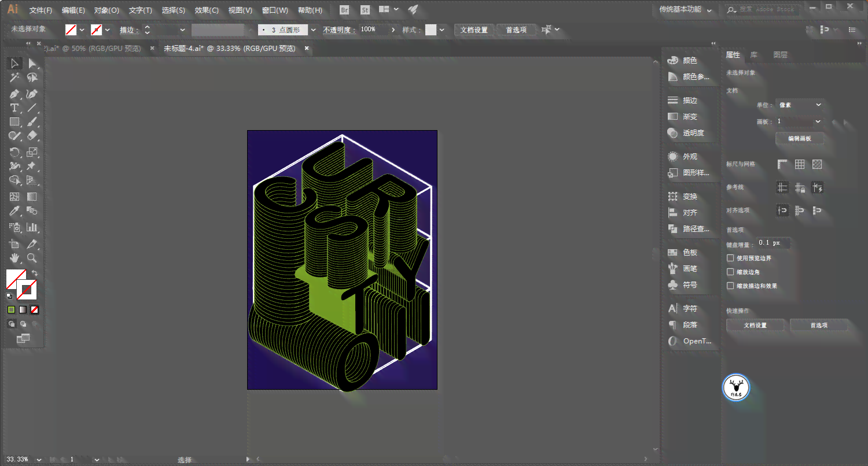Toggle show guides in 参考线
868x466 pixels.
[782, 187]
